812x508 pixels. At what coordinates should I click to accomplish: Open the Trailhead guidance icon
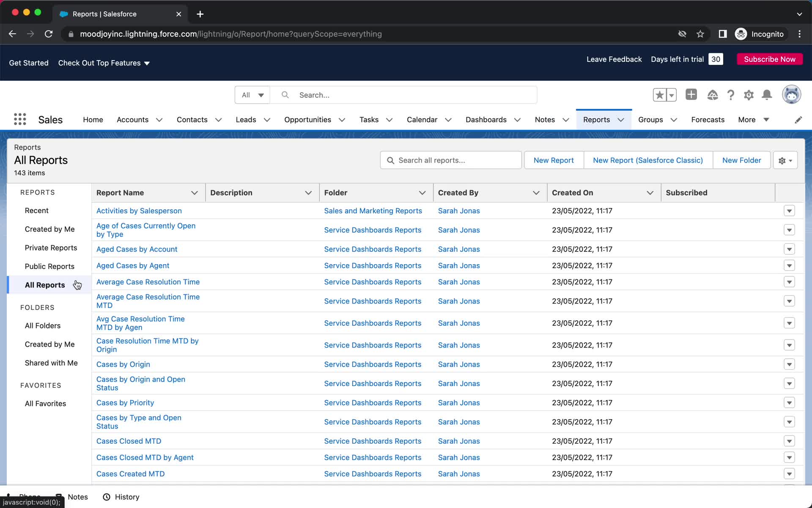coord(712,95)
